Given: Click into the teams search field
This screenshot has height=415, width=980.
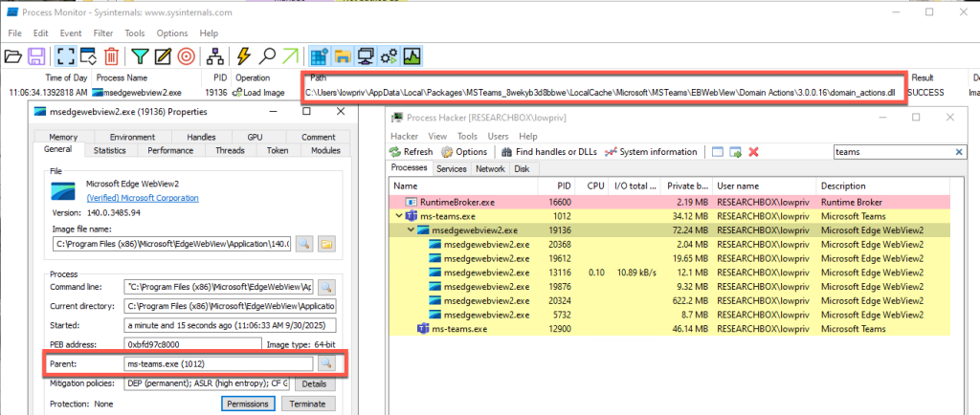Looking at the screenshot, I should click(x=894, y=152).
